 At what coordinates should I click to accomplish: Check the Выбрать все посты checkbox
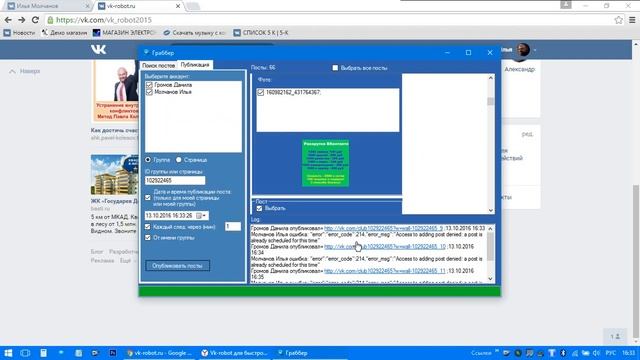(335, 68)
